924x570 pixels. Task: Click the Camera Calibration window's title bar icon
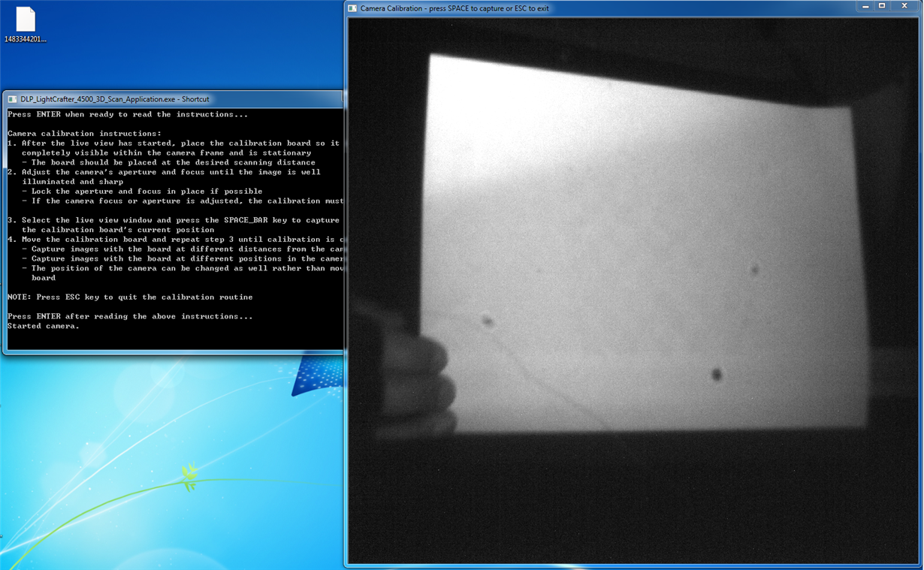click(352, 8)
